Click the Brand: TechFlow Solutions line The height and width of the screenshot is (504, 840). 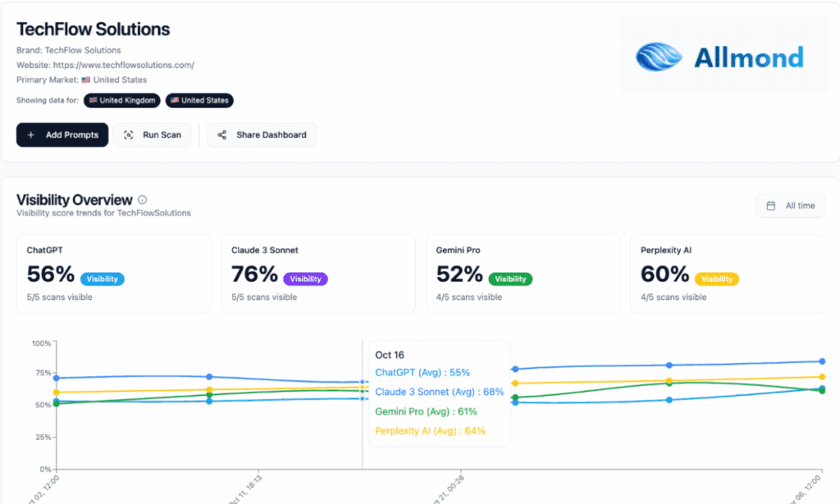[69, 50]
